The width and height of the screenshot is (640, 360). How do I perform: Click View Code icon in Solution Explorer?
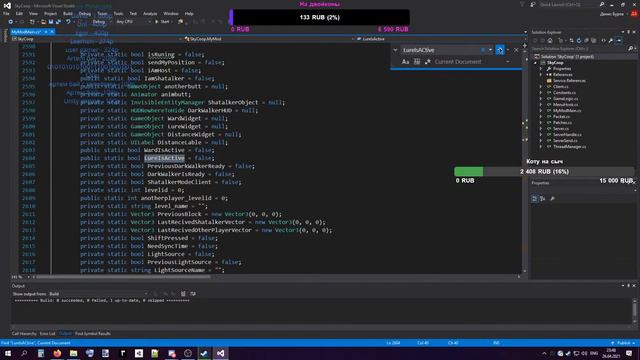coord(603,40)
